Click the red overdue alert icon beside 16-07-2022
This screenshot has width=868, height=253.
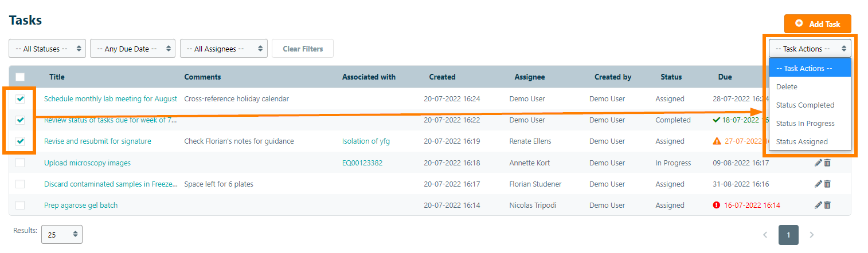click(x=716, y=205)
